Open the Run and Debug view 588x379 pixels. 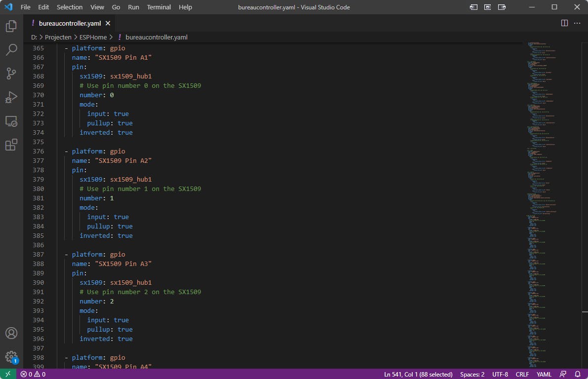click(11, 97)
